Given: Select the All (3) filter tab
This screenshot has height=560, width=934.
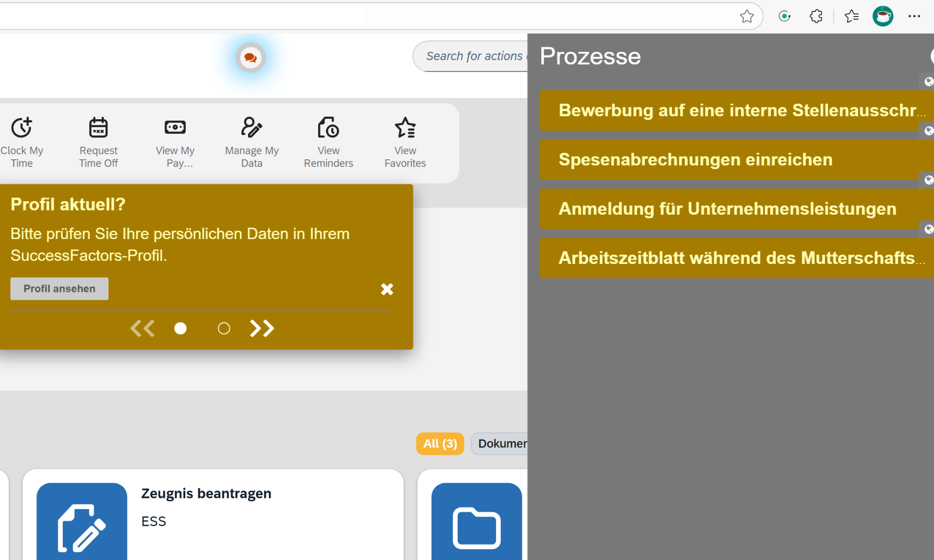Looking at the screenshot, I should tap(439, 444).
